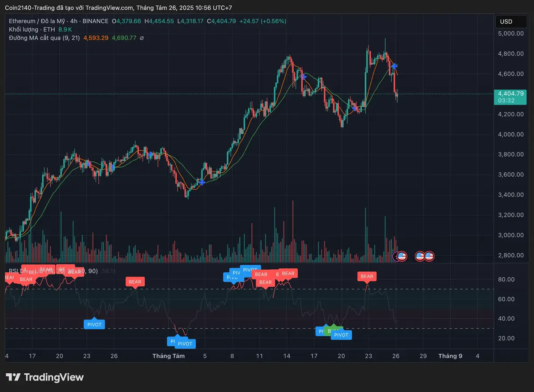Open the BINANCE exchange selector in the legend
This screenshot has width=534, height=392.
click(x=96, y=21)
